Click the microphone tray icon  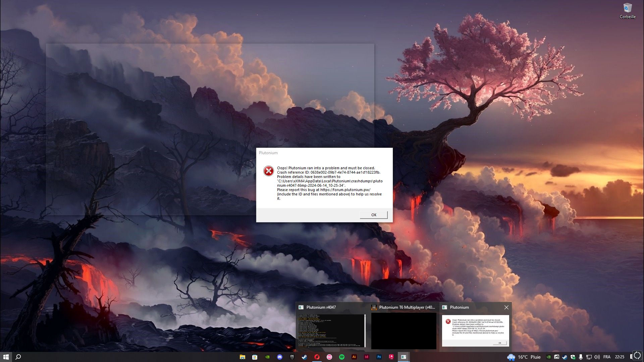coord(581,357)
